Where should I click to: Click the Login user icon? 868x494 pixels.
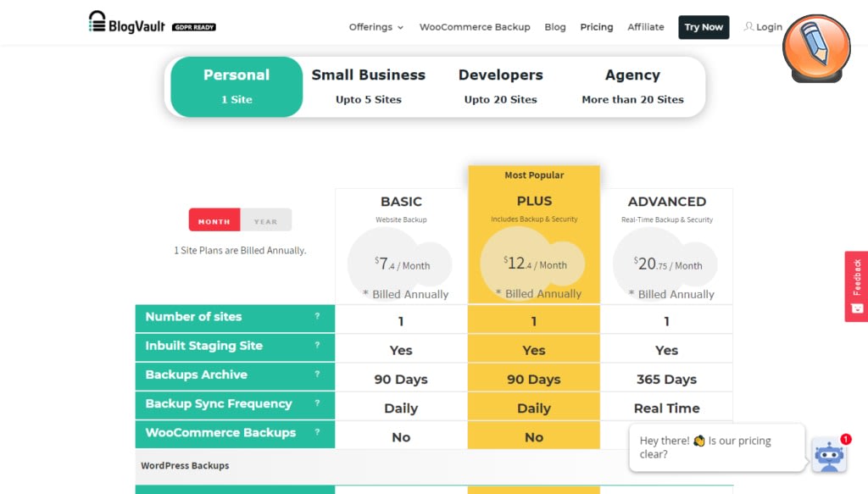coord(748,26)
